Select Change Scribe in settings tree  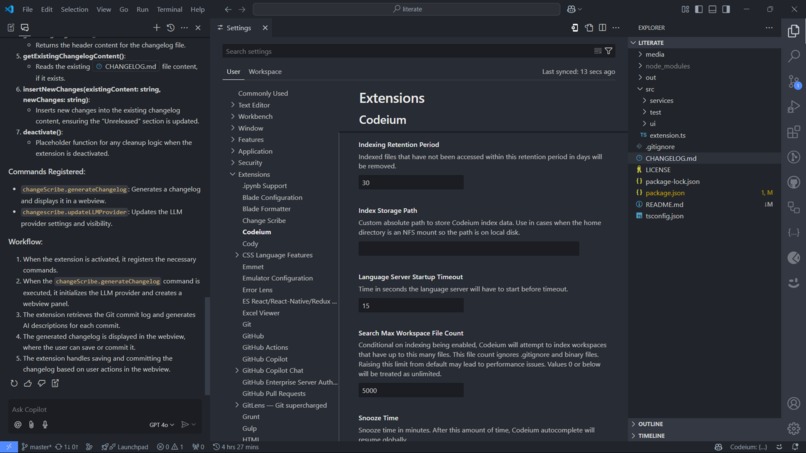tap(264, 221)
